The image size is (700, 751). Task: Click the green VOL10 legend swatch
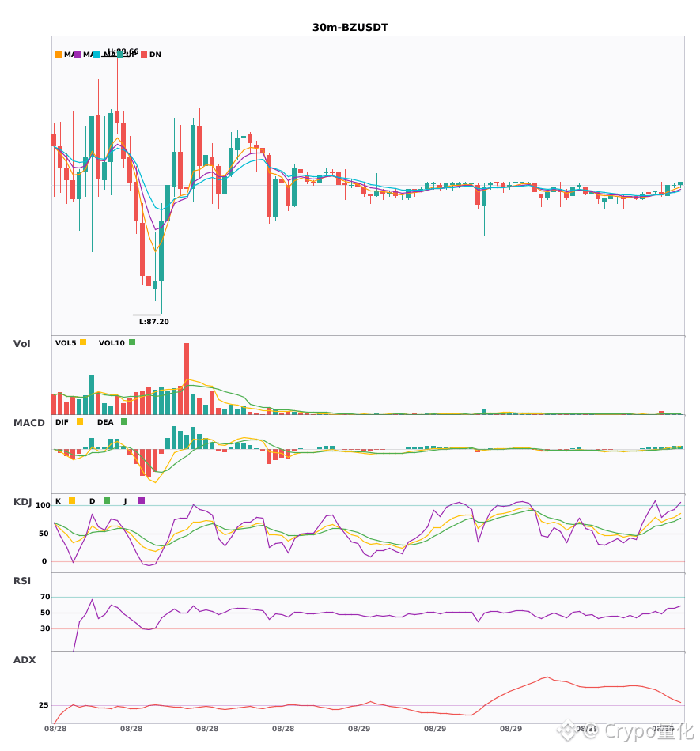click(x=132, y=342)
